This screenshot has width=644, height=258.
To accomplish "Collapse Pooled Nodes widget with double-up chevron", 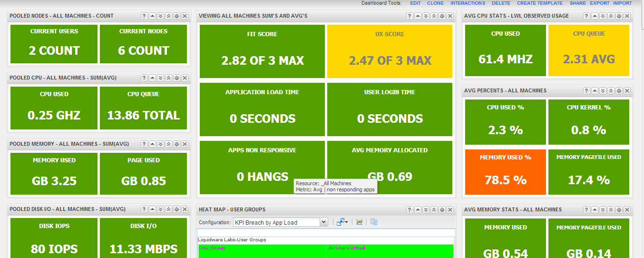I will tap(168, 16).
